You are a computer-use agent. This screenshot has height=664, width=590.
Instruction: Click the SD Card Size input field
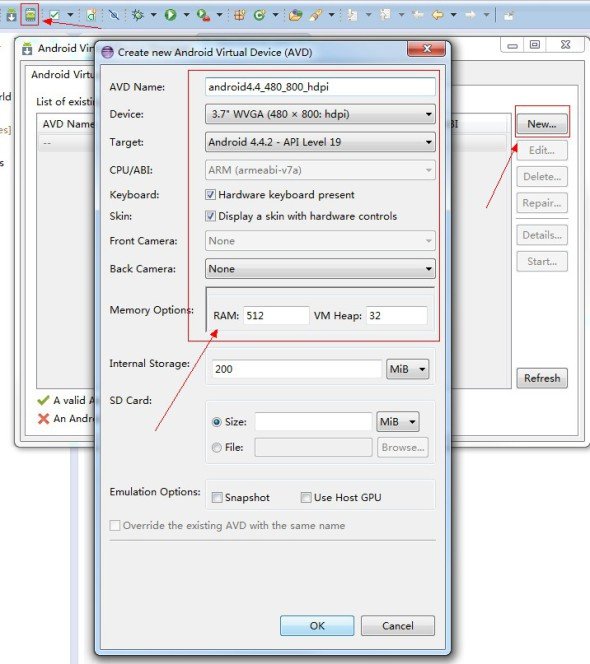click(x=313, y=422)
